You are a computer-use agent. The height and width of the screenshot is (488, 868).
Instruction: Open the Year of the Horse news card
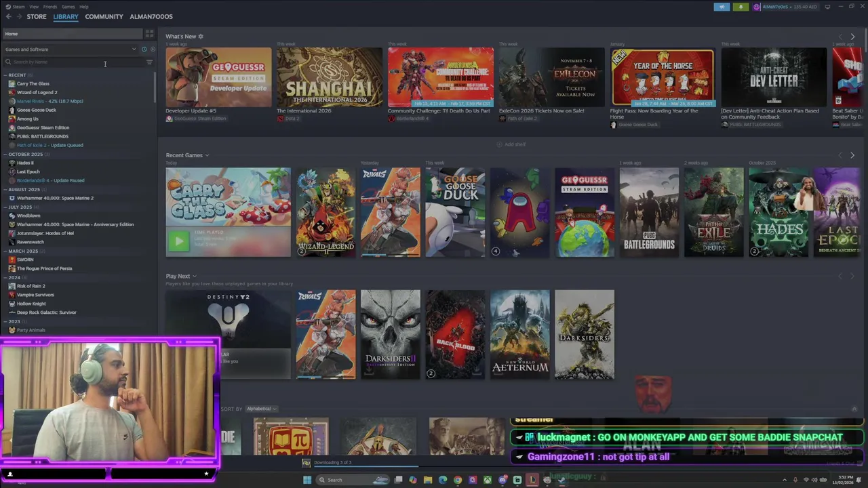(663, 77)
